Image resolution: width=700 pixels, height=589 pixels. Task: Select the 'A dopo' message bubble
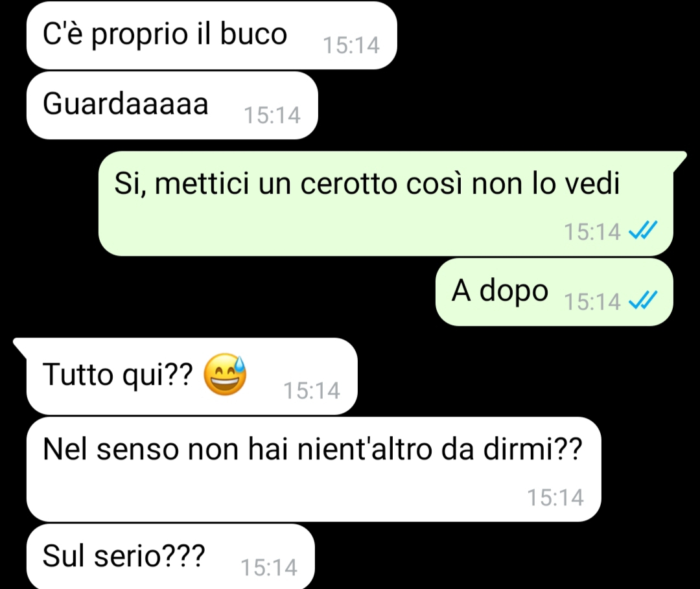tap(554, 292)
